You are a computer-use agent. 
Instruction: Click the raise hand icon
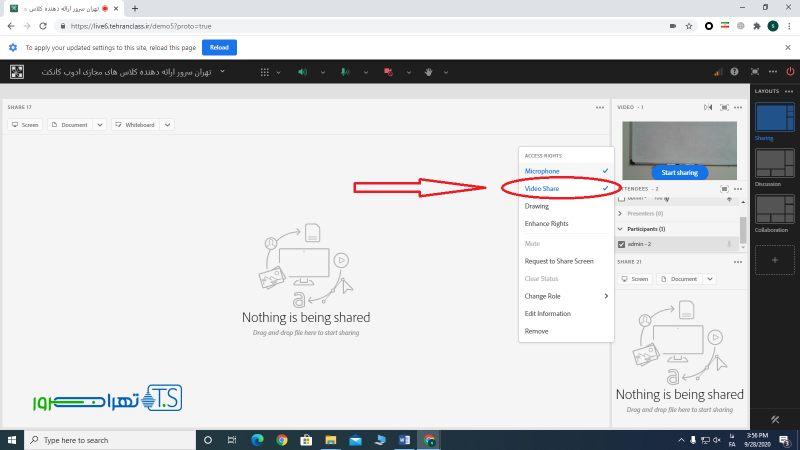[429, 72]
